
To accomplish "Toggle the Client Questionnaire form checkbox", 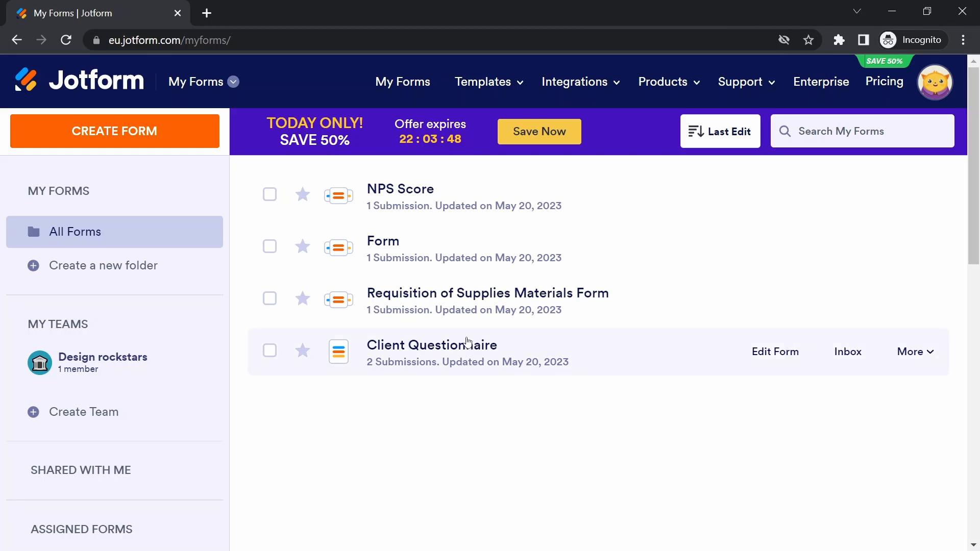I will [270, 350].
